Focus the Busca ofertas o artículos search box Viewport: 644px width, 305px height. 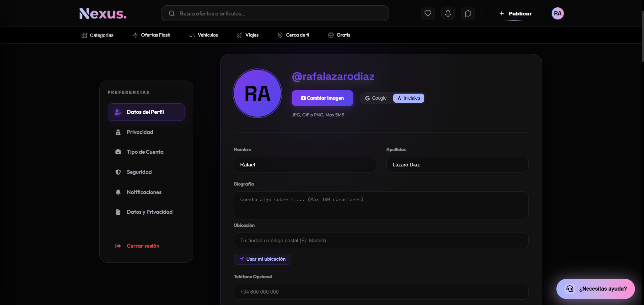click(275, 13)
